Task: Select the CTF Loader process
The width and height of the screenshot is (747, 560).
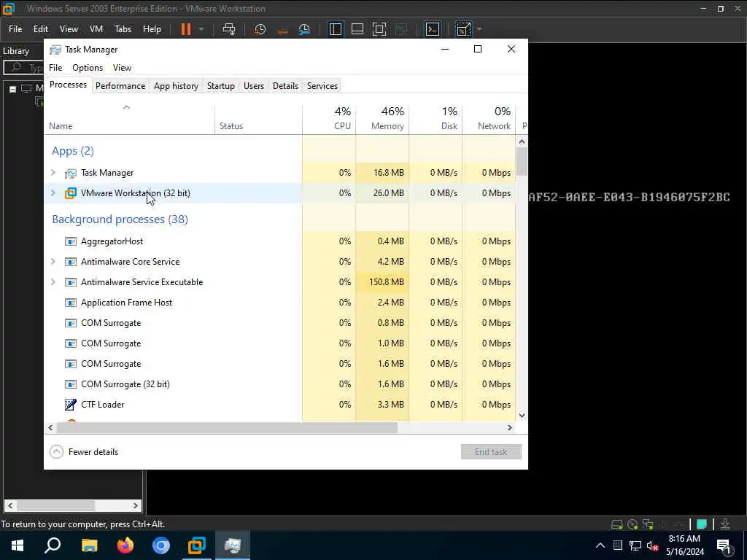Action: pos(279,404)
